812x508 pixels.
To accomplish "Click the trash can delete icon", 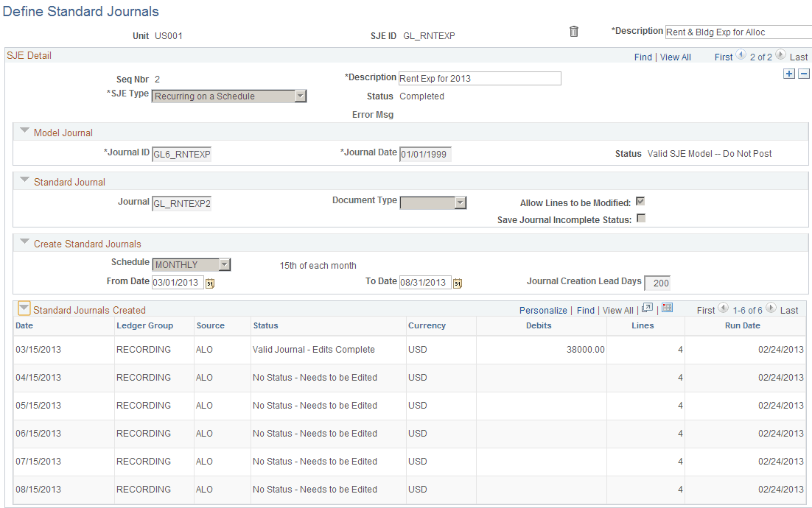I will (x=574, y=32).
